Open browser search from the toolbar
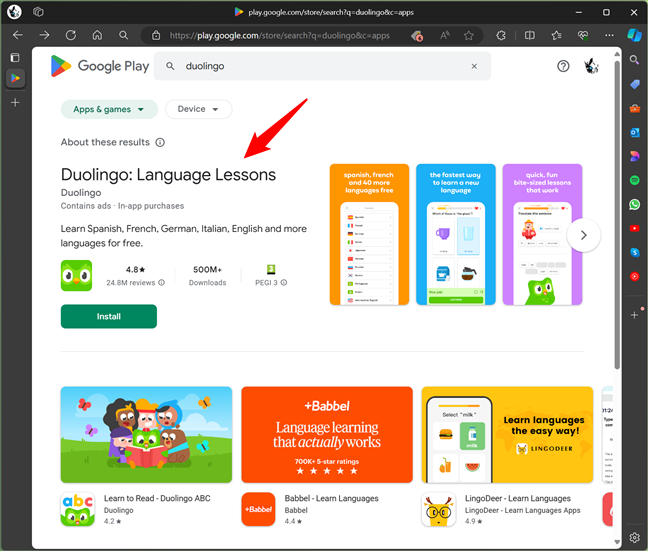The width and height of the screenshot is (648, 551). click(124, 35)
